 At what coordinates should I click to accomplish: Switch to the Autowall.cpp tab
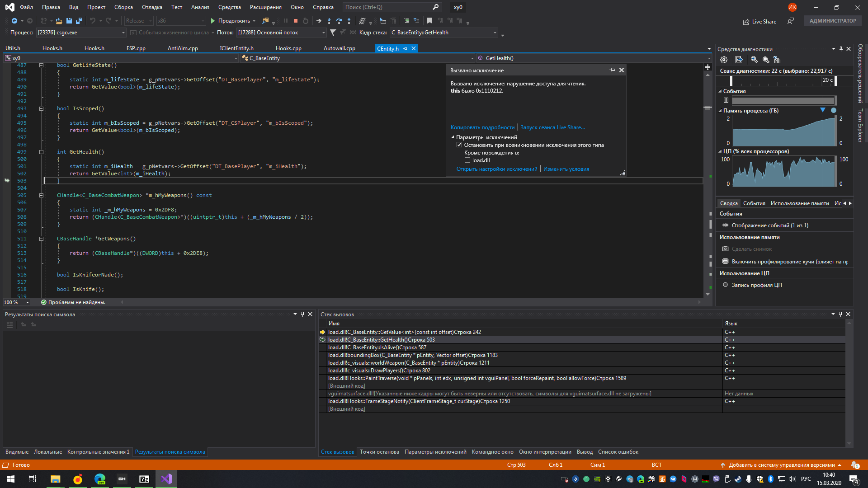pos(339,48)
